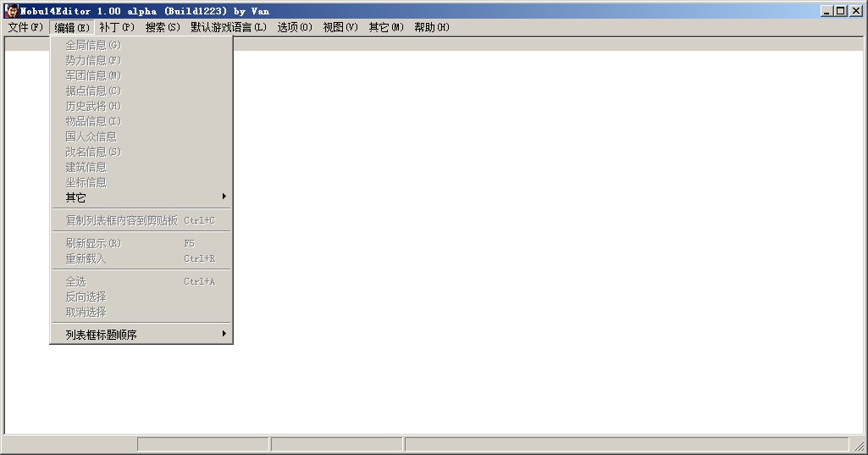Select 据点信息(C) menu entry
Viewport: 868px width, 455px height.
pos(141,91)
